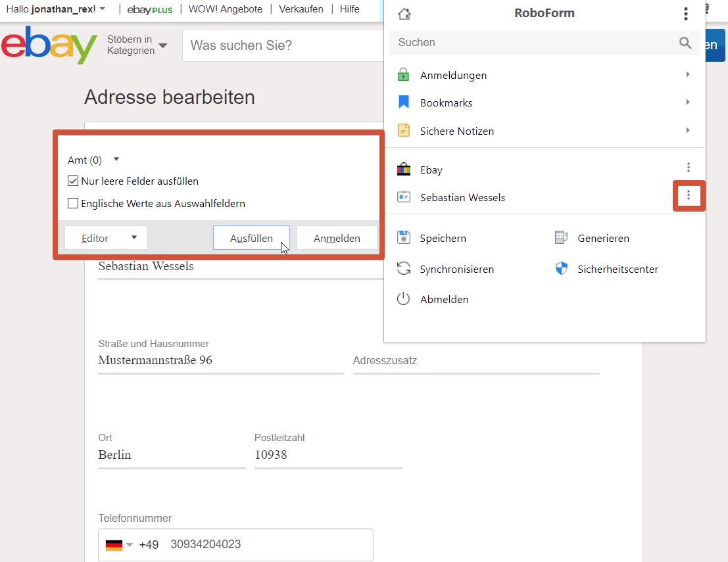728x562 pixels.
Task: Click Generieren in RoboForm panel
Action: (x=603, y=238)
